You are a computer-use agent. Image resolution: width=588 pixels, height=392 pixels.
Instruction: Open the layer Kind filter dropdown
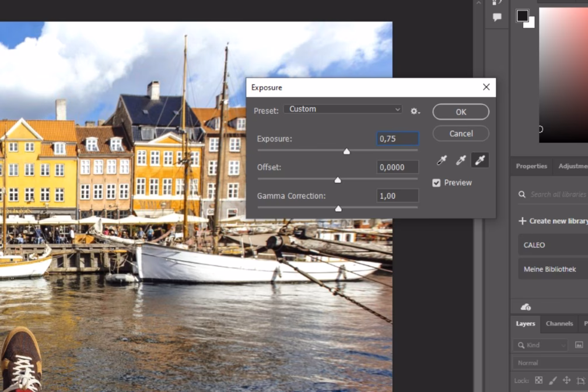point(540,345)
